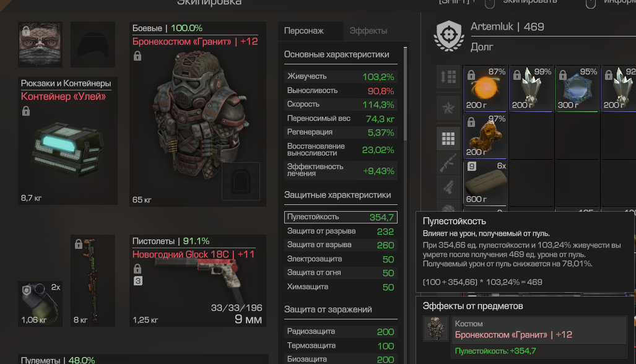Click the Эффективность лечения row

tap(341, 170)
